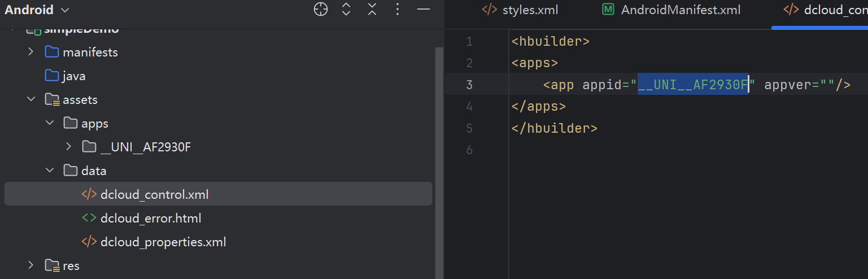Click the manifests folder icon
The image size is (868, 279).
coord(52,52)
